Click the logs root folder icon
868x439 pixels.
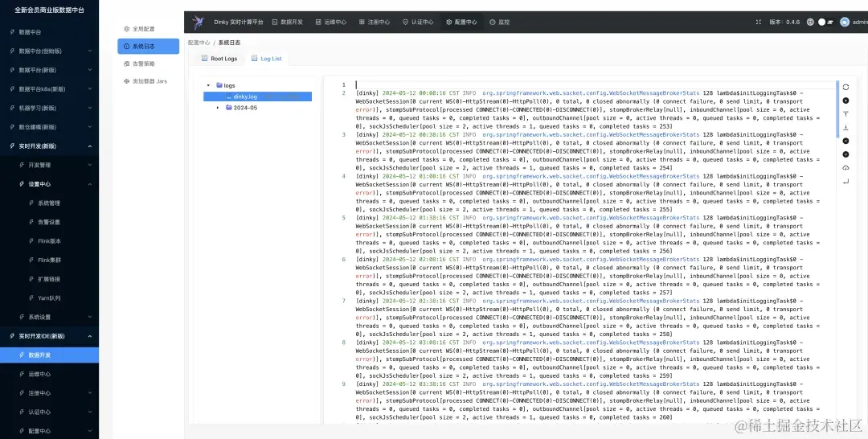coord(219,85)
